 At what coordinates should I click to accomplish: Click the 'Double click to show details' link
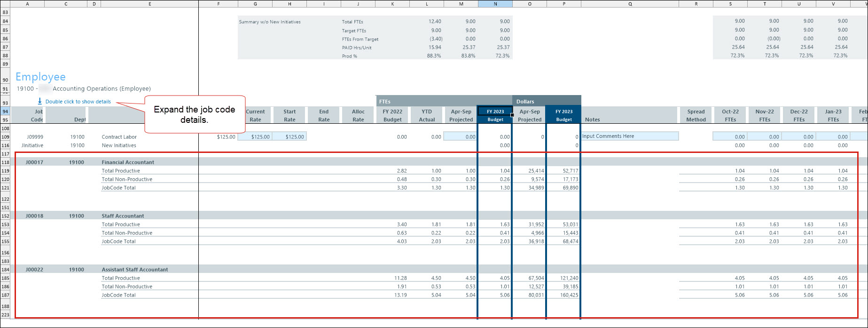(x=78, y=102)
